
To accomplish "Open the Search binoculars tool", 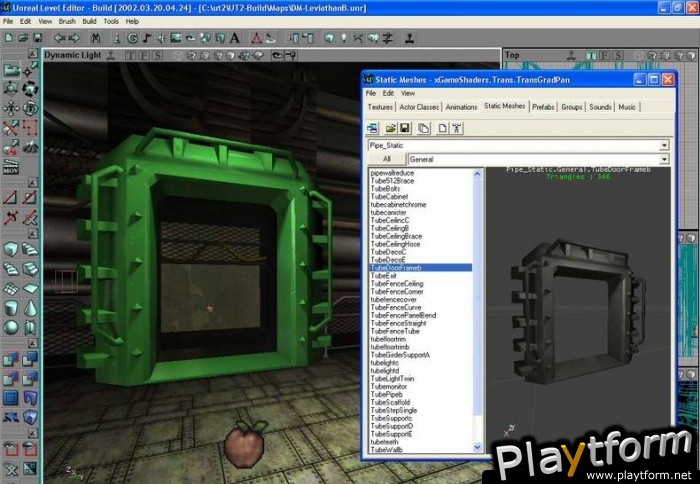I will (96, 38).
